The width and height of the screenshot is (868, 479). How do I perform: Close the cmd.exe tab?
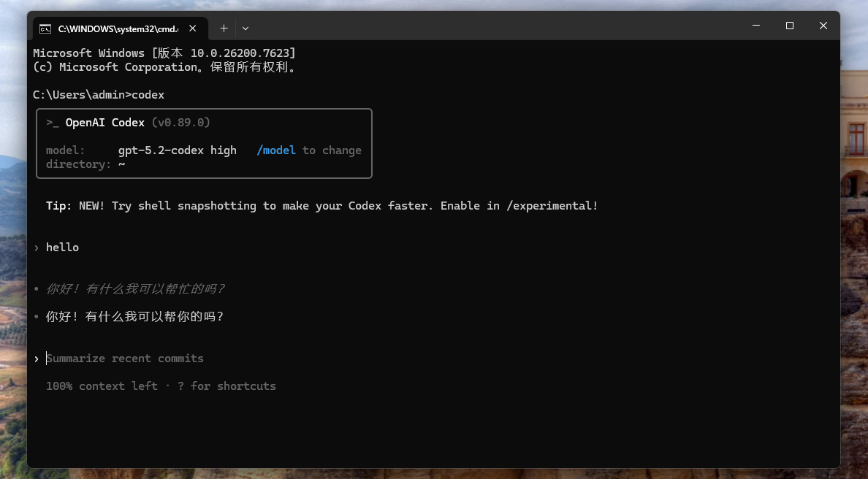pyautogui.click(x=193, y=28)
